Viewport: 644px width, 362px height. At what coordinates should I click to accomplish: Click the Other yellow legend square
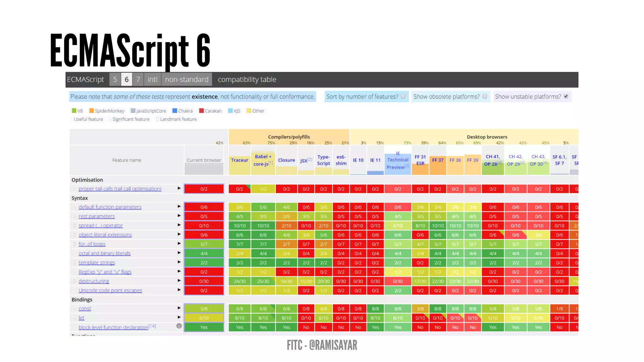tap(249, 111)
